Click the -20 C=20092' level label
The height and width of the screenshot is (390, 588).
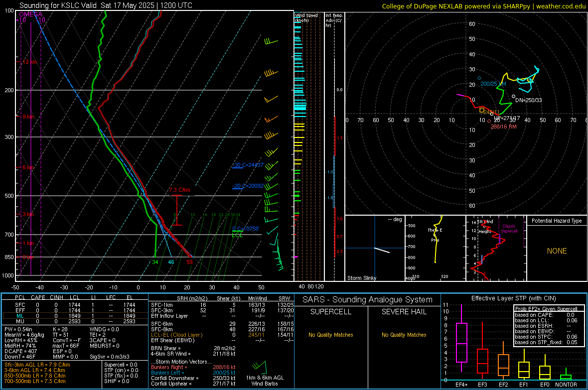(x=248, y=186)
